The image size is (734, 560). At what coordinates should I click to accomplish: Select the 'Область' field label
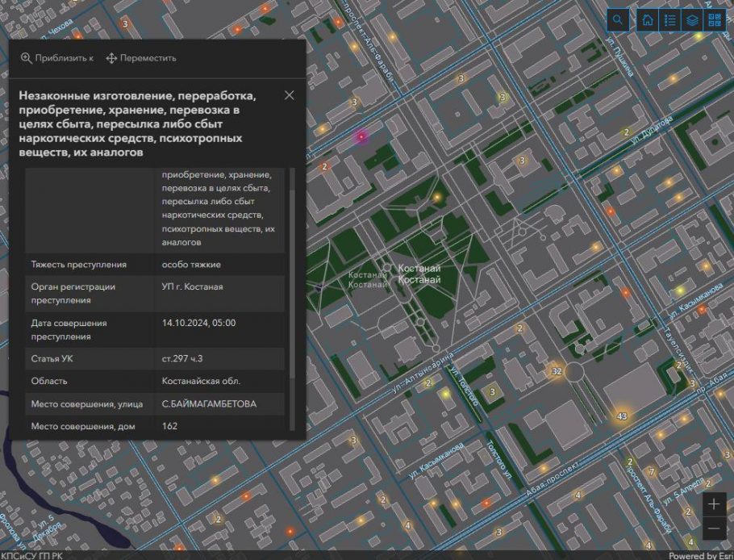[x=49, y=381]
